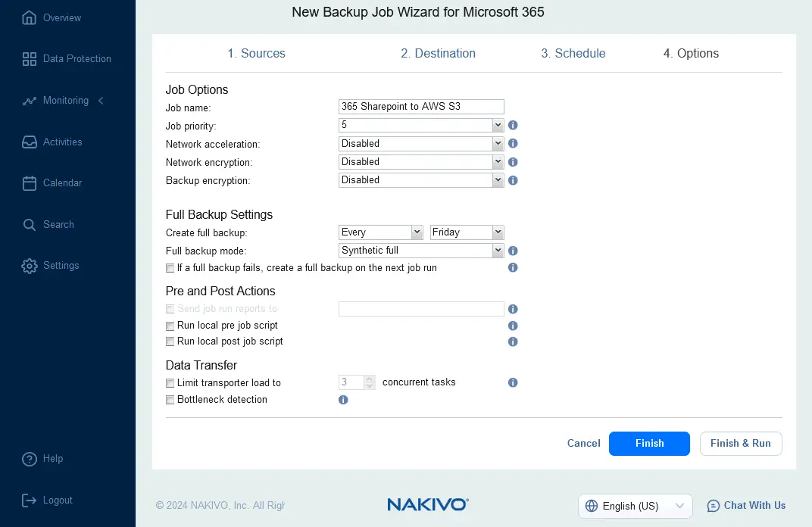Open the Job priority dropdown
812x527 pixels.
(x=421, y=125)
